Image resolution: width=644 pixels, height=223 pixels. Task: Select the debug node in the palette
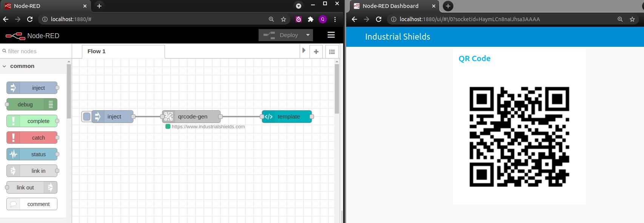pyautogui.click(x=32, y=105)
